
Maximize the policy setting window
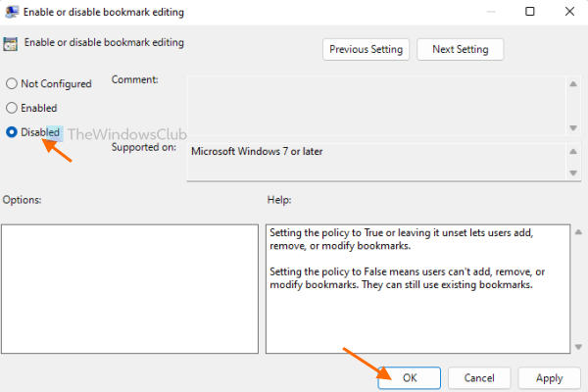pos(529,12)
